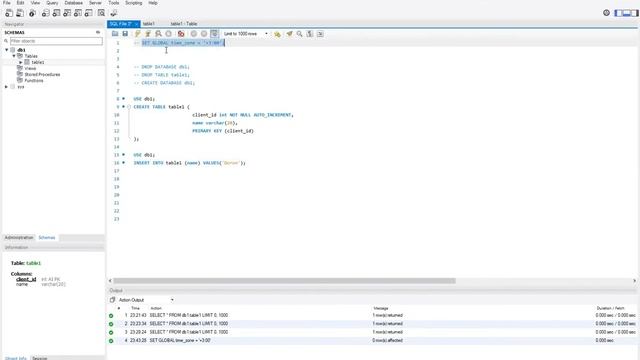Collapse the Tables node under db1
This screenshot has height=360, width=640.
coord(14,56)
